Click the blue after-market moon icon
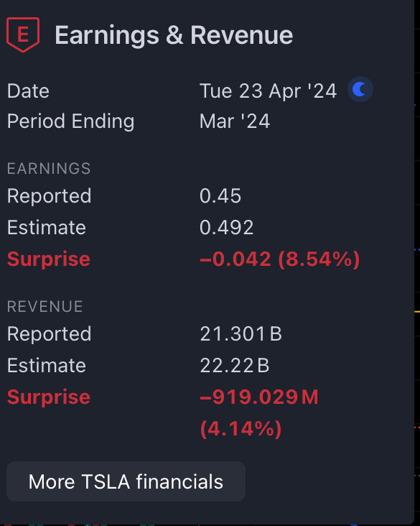Viewport: 420px width, 526px height. pos(360,90)
